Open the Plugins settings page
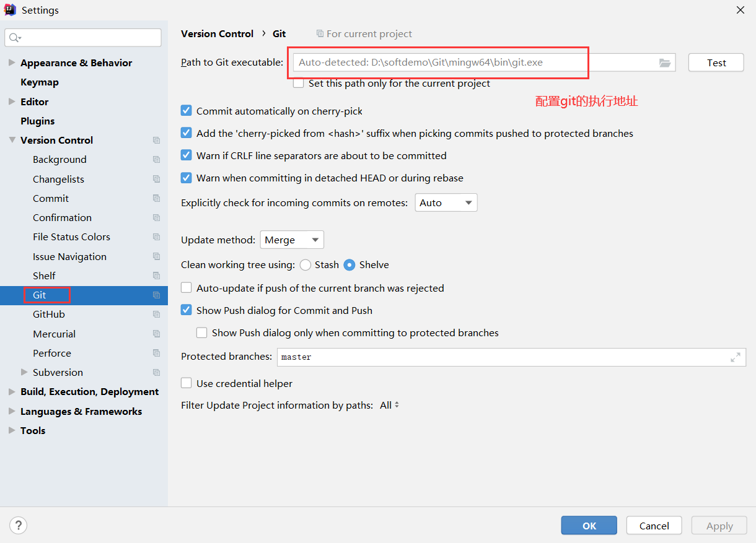 point(38,121)
